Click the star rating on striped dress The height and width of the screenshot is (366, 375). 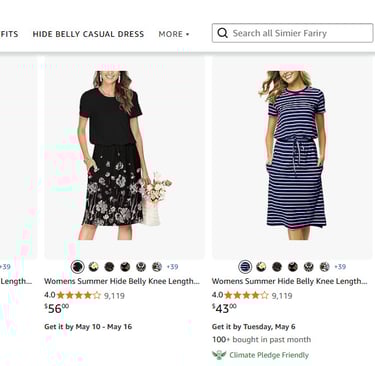click(246, 295)
